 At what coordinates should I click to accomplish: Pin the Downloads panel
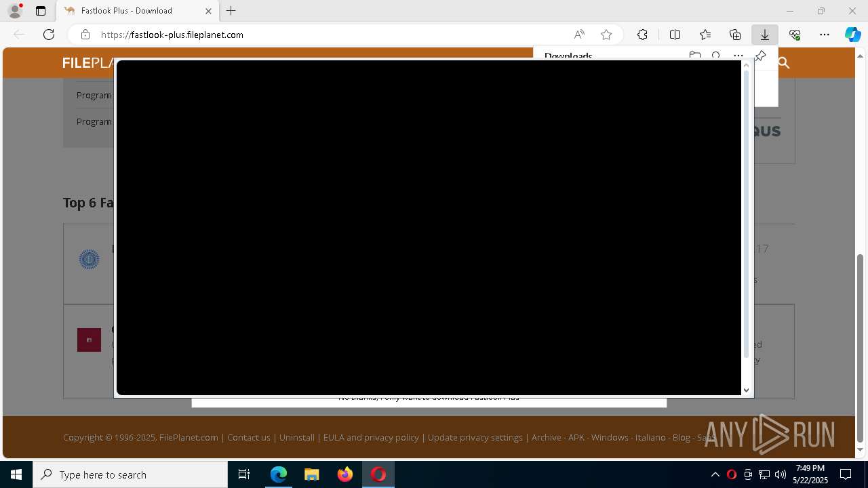pos(760,56)
